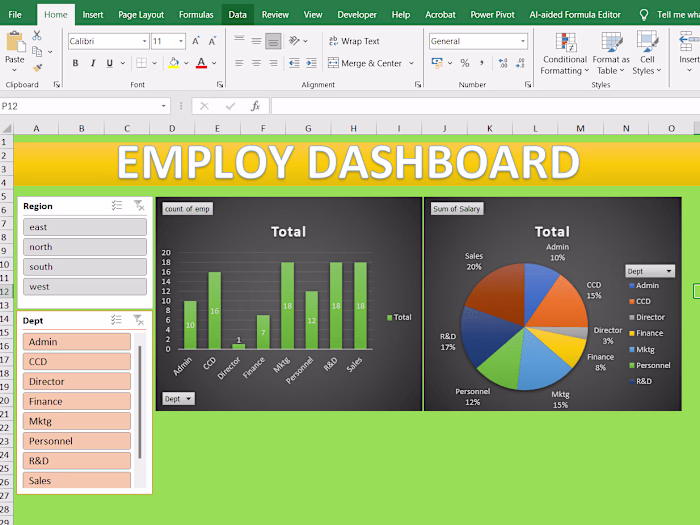The image size is (700, 525).
Task: Expand the Name Box dropdown
Action: [x=163, y=106]
